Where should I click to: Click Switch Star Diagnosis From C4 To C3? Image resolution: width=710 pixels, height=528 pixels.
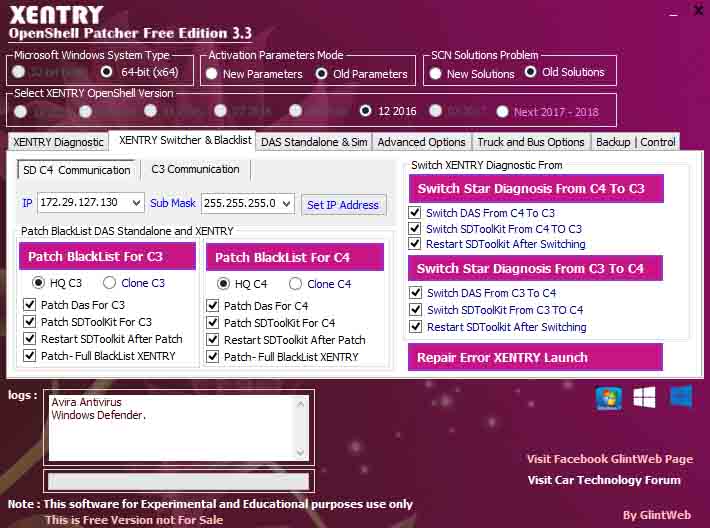(x=536, y=188)
